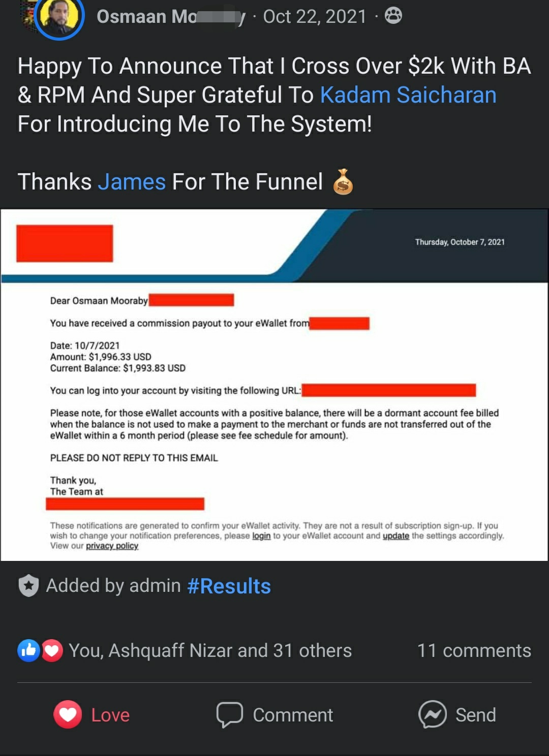Click the red heart reaction icon in summary
Image resolution: width=549 pixels, height=756 pixels.
(x=52, y=650)
